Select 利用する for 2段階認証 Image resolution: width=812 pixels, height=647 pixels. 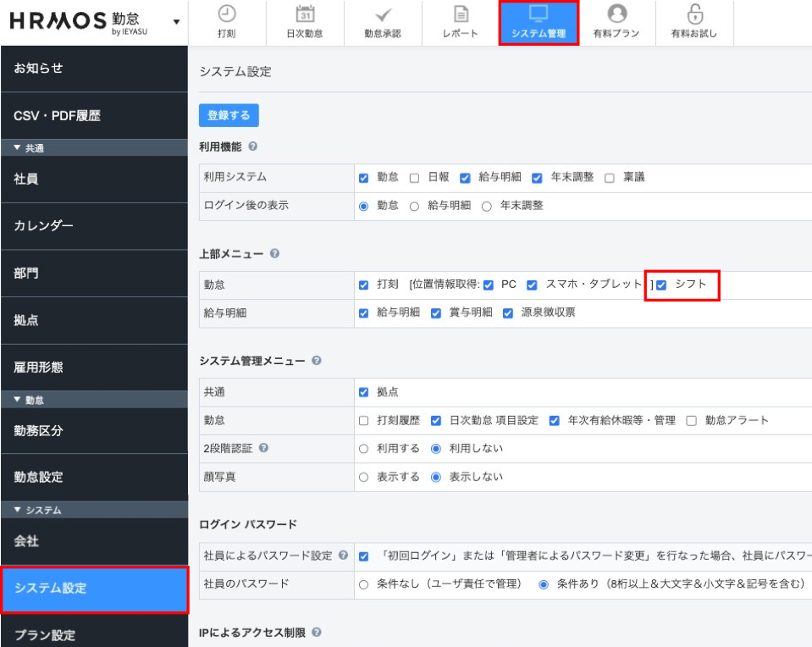point(364,449)
